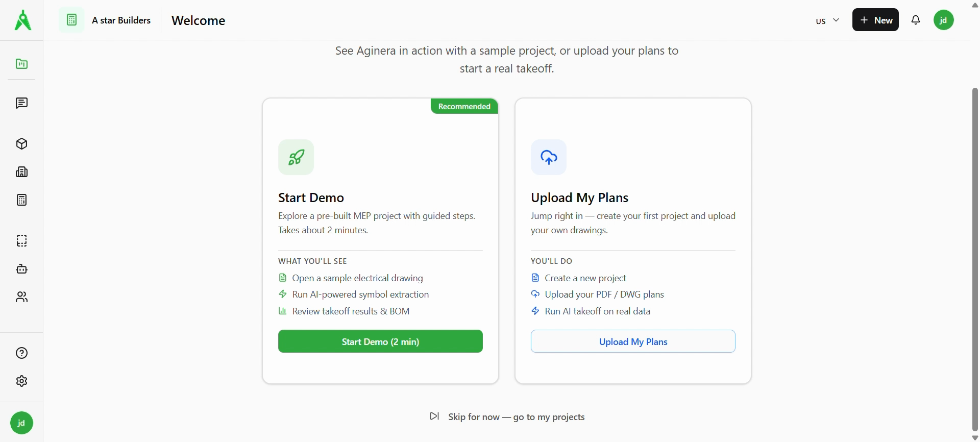
Task: Select the dashed selection square sidebar icon
Action: point(21,241)
